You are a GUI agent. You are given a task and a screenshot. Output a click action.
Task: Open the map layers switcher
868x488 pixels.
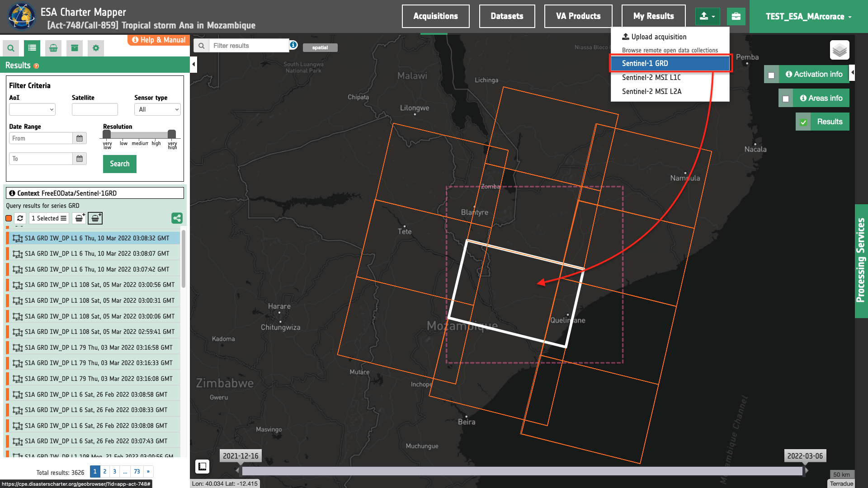(840, 50)
